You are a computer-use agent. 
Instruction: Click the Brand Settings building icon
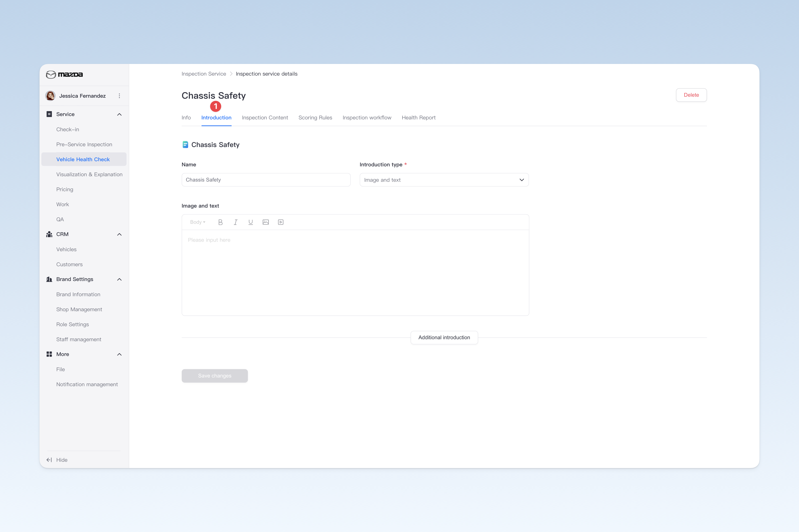pyautogui.click(x=49, y=279)
